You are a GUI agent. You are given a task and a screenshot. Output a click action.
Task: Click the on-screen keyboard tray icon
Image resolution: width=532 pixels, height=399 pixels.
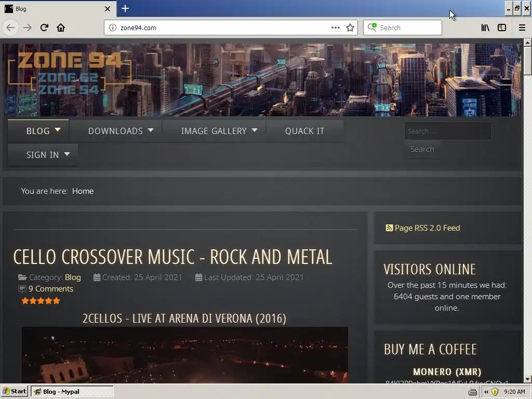[473, 392]
